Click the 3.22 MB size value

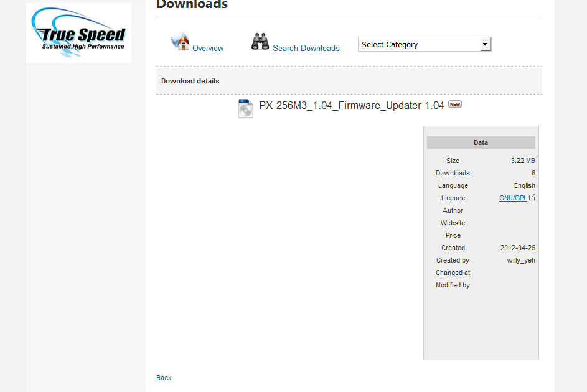point(523,161)
